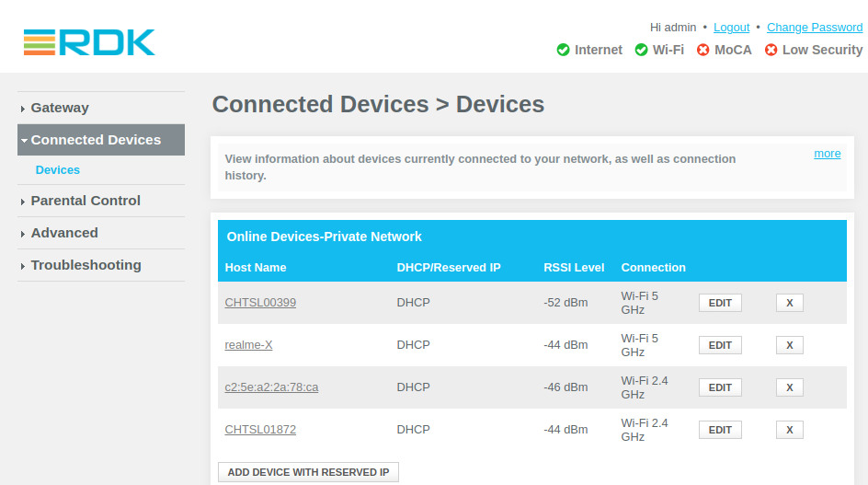Remove realme-X device with X button
This screenshot has height=485, width=868.
(790, 345)
